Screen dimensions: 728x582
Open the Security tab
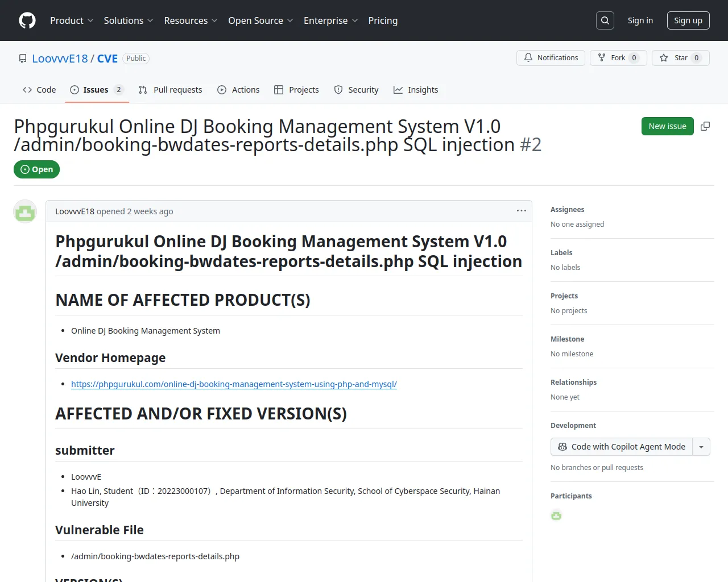pyautogui.click(x=356, y=90)
